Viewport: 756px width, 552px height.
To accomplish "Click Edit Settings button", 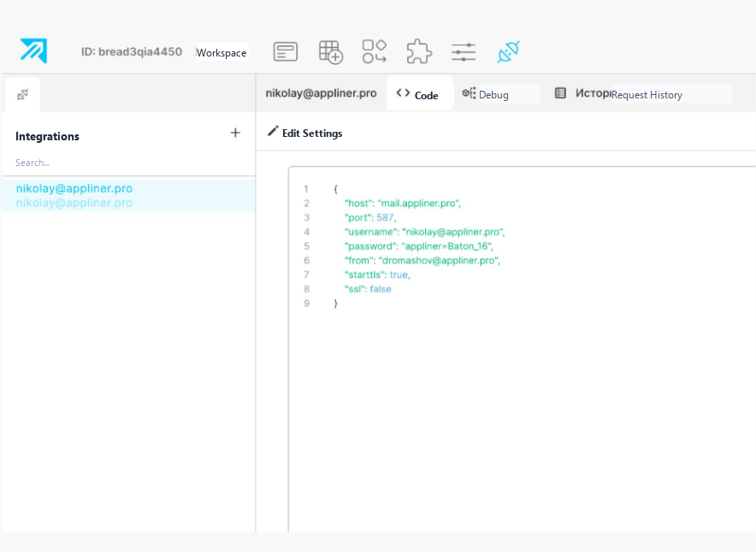I will pyautogui.click(x=304, y=133).
